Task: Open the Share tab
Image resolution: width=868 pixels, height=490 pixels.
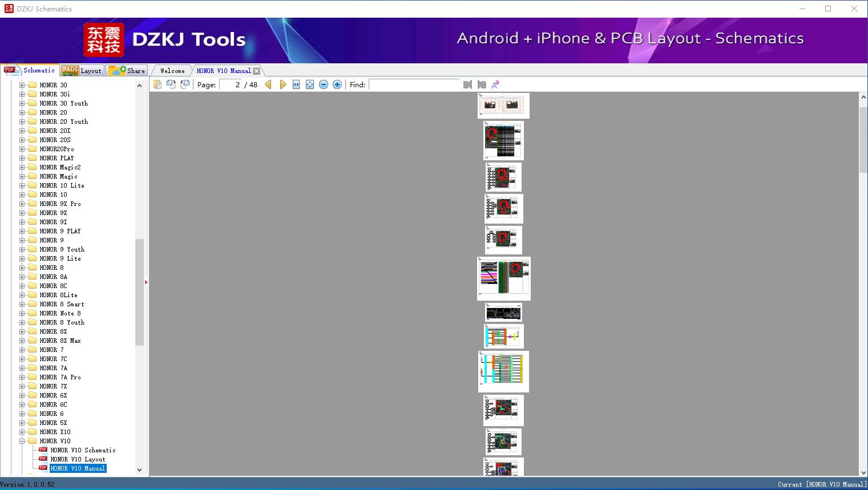Action: [x=127, y=71]
